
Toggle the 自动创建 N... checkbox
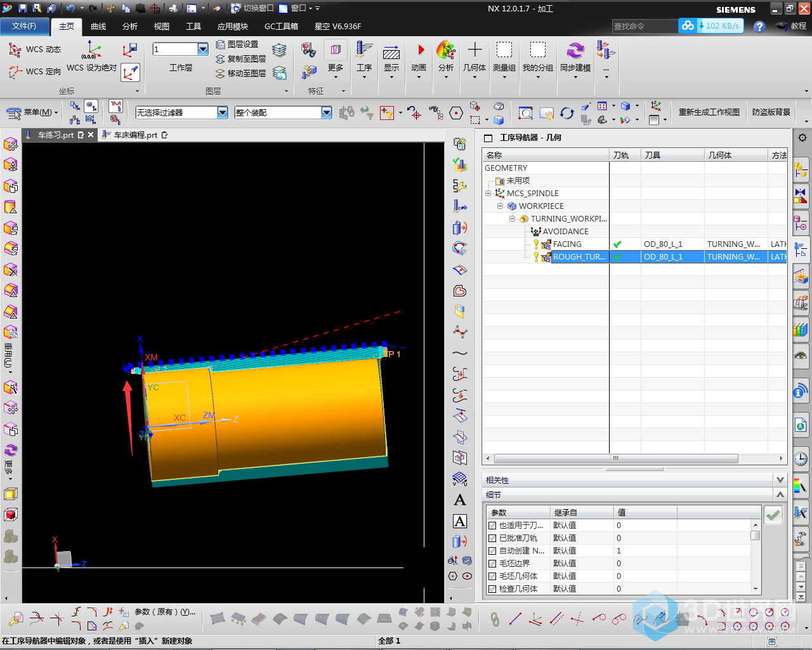[x=492, y=551]
